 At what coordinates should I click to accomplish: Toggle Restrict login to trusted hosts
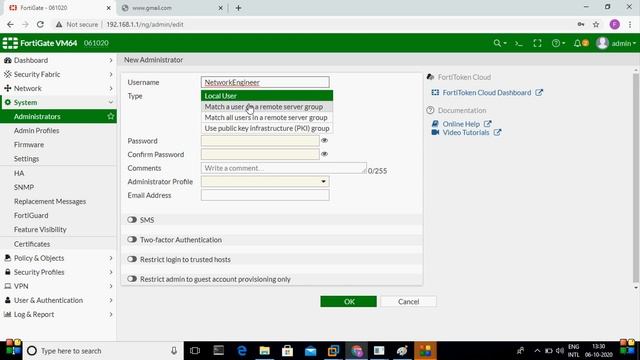[x=132, y=259]
